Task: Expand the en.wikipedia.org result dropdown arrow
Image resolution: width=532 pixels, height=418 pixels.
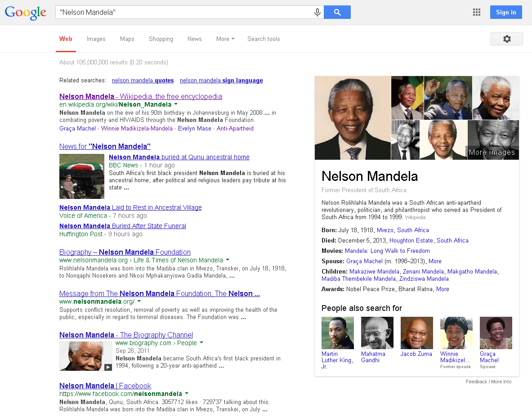Action: (x=176, y=104)
